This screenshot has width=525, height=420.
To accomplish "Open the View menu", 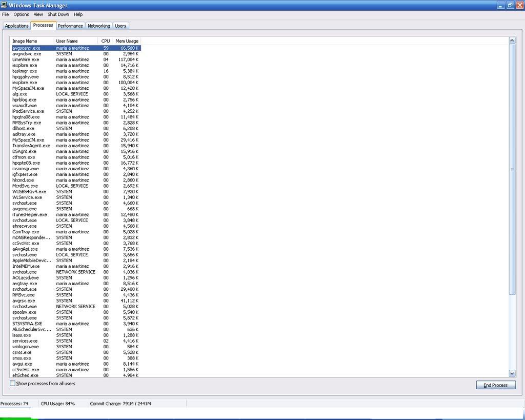I will [38, 14].
